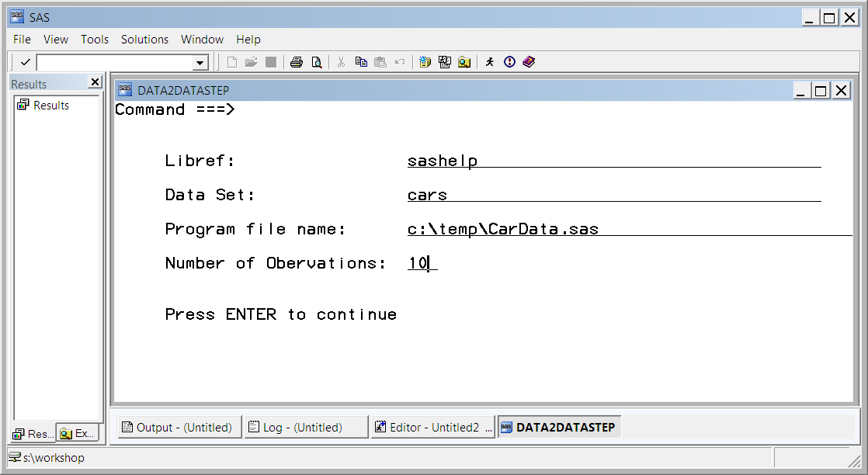Expand the command box dropdown arrow

tap(200, 63)
